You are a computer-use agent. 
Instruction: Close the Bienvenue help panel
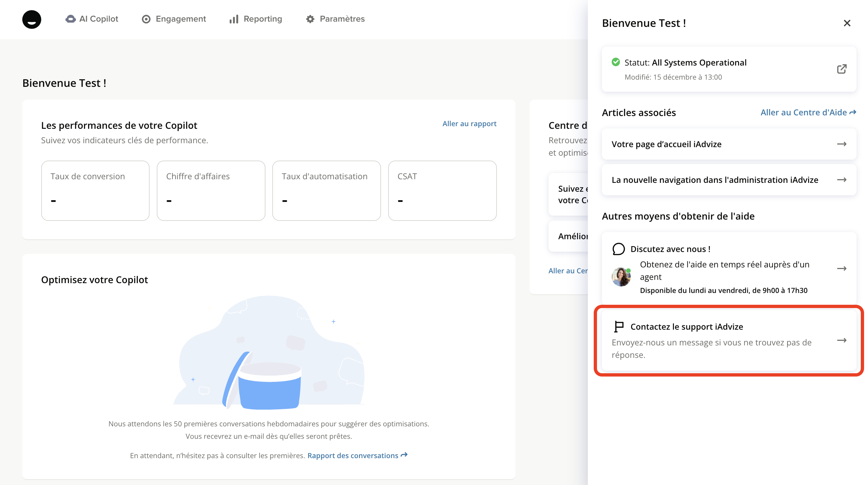click(847, 23)
